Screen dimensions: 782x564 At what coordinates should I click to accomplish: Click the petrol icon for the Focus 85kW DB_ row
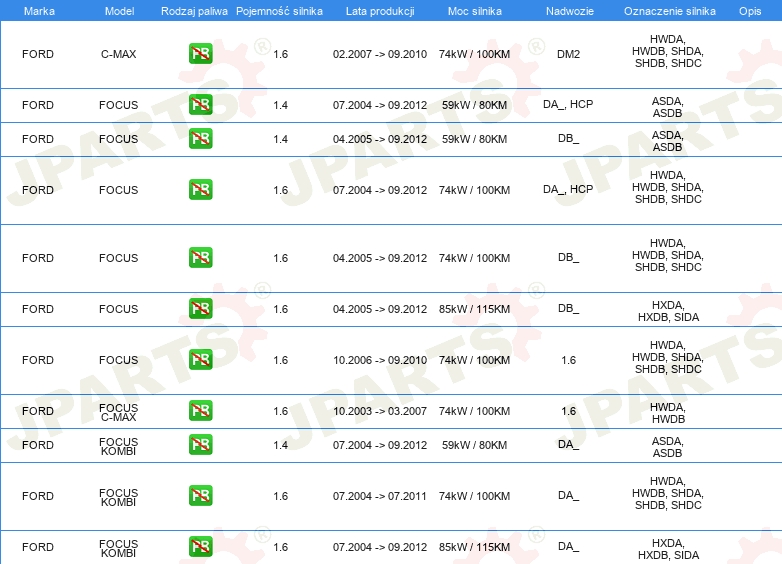coord(200,309)
